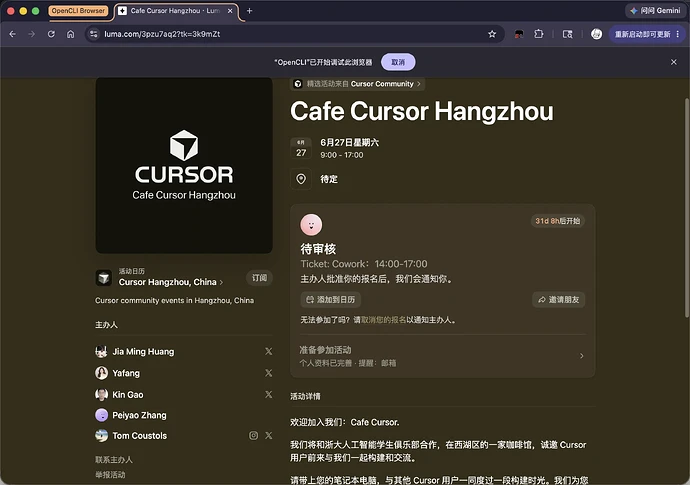Click Jia Ming Huang host name
Image resolution: width=690 pixels, height=485 pixels.
pos(143,351)
